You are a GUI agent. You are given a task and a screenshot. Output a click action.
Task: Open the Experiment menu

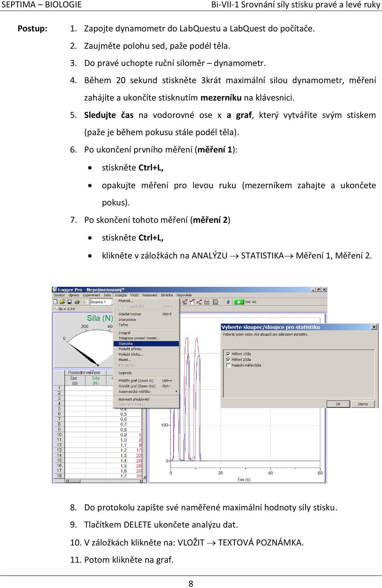pyautogui.click(x=92, y=295)
